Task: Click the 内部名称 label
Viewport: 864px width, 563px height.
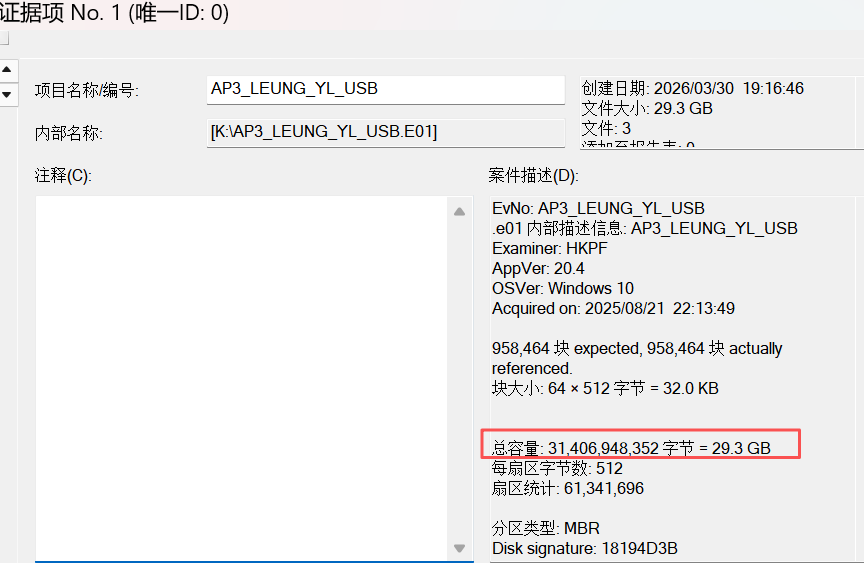Action: [x=69, y=133]
